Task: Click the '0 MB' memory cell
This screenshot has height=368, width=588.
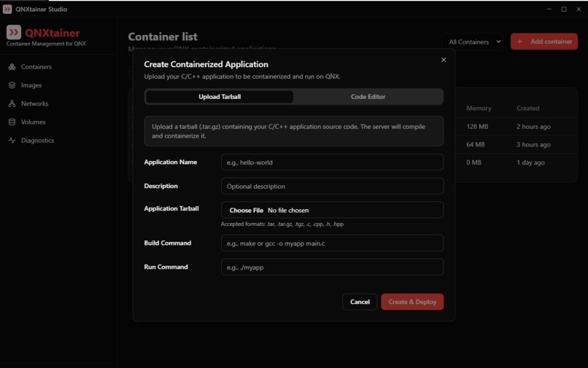Action: click(473, 163)
